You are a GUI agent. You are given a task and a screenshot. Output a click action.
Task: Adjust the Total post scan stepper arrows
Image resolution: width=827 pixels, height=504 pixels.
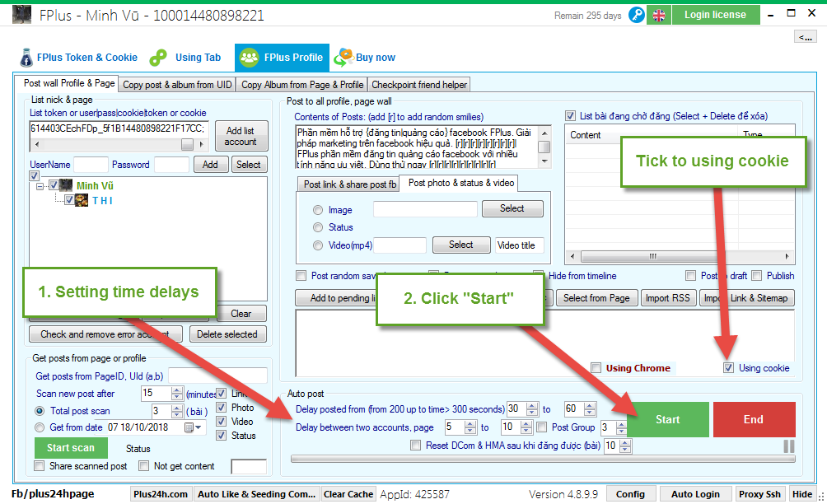point(177,411)
